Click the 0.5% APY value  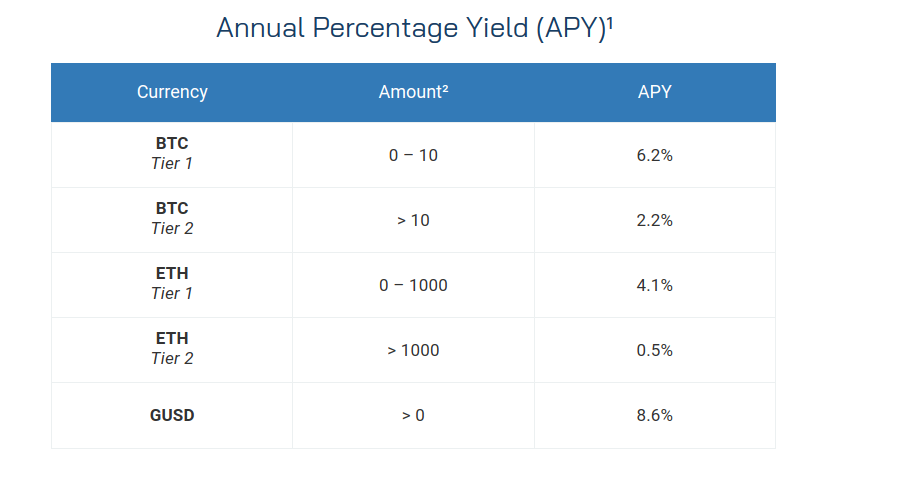655,350
